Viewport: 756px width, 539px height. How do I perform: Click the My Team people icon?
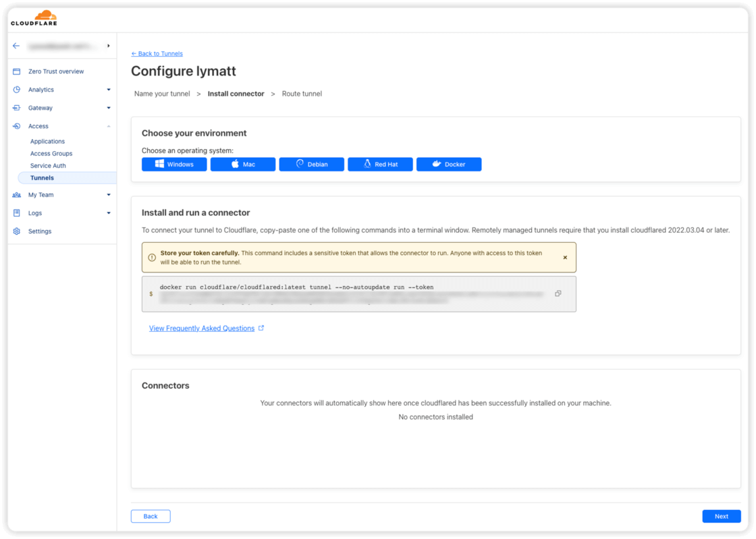pyautogui.click(x=17, y=195)
